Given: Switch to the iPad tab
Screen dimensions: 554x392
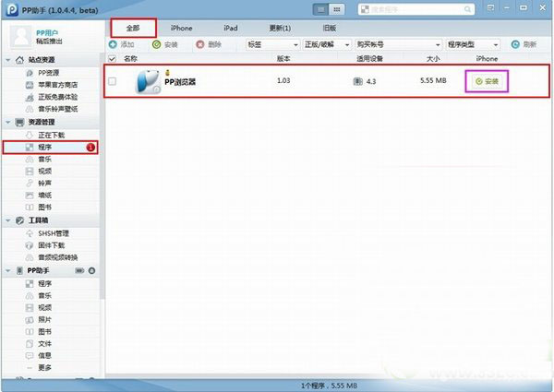Looking at the screenshot, I should point(230,28).
